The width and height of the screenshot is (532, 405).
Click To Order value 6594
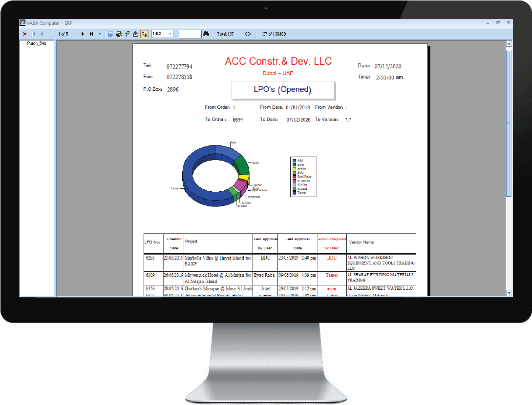click(237, 120)
